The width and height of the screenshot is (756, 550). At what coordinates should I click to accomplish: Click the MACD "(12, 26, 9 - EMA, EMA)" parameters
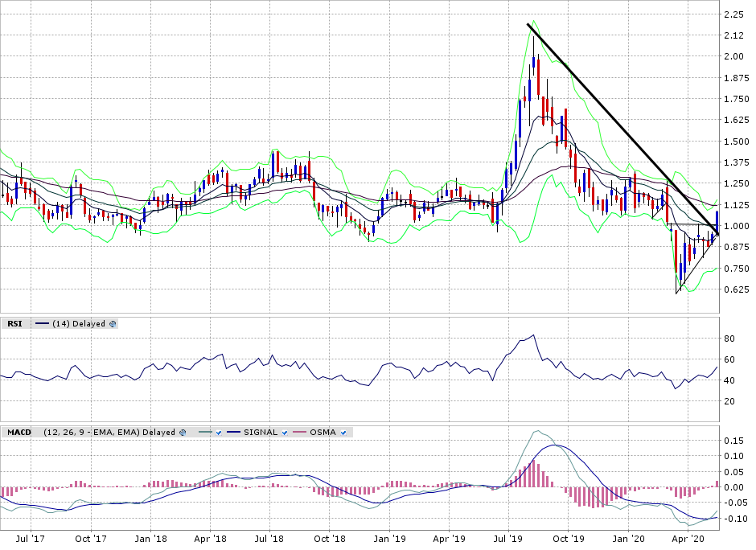point(92,432)
